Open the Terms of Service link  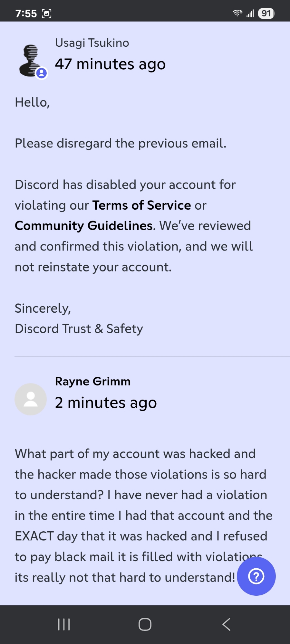pos(141,205)
